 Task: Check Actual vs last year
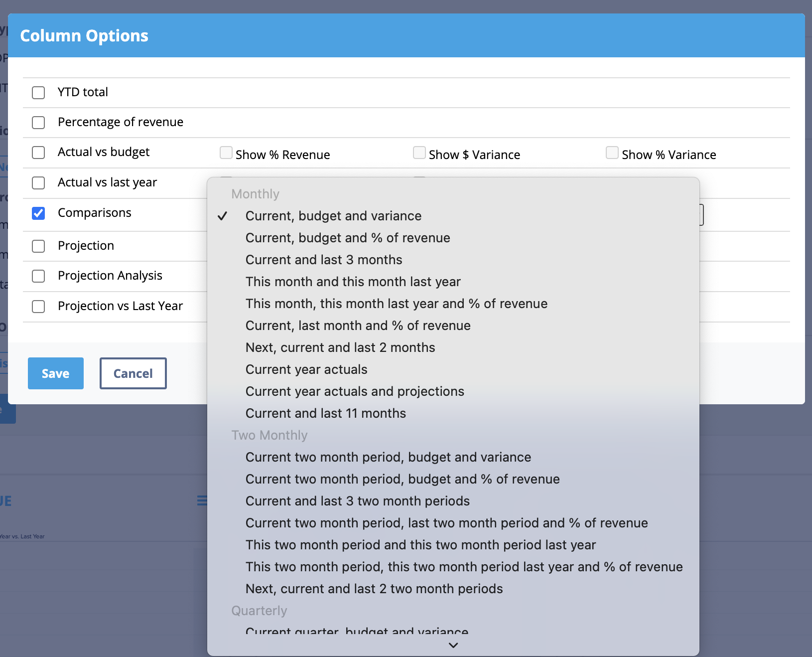click(38, 183)
